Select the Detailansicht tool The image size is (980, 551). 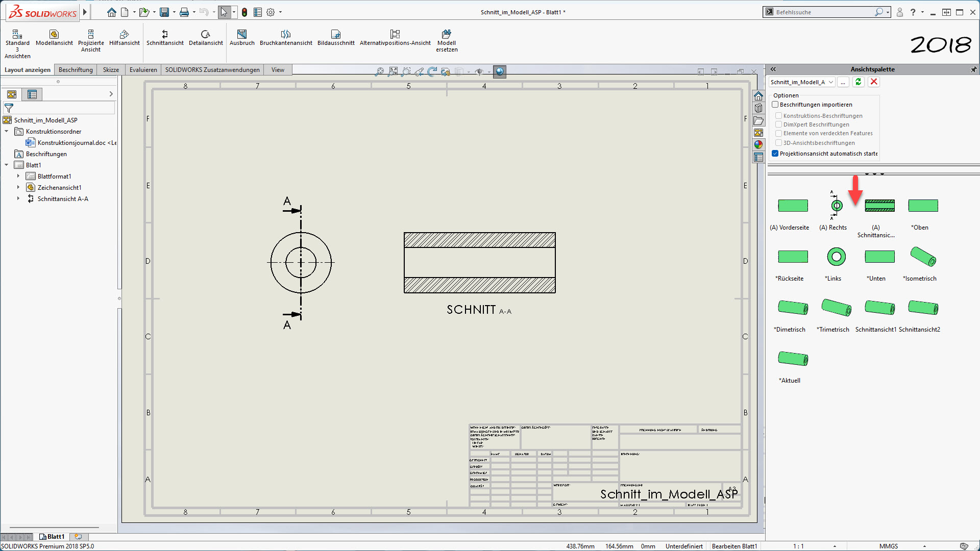tap(205, 35)
